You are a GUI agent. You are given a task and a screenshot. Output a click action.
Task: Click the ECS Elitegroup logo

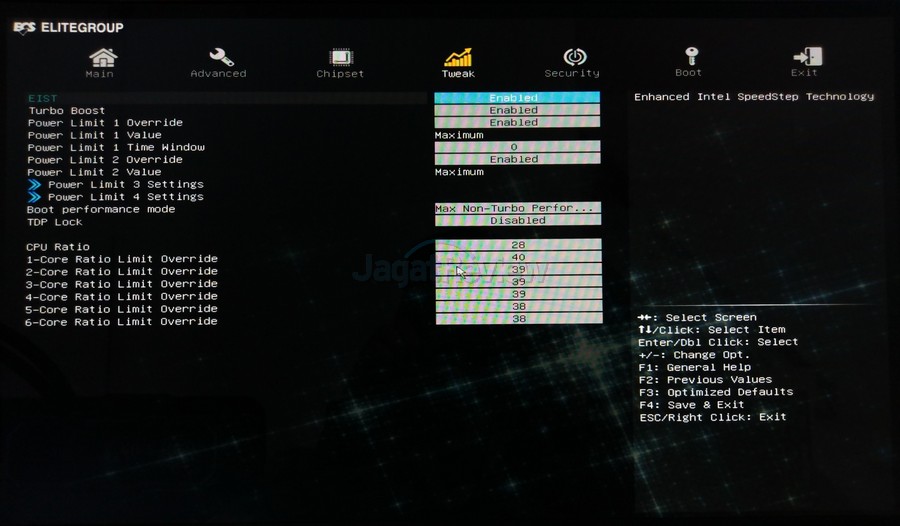[x=68, y=27]
